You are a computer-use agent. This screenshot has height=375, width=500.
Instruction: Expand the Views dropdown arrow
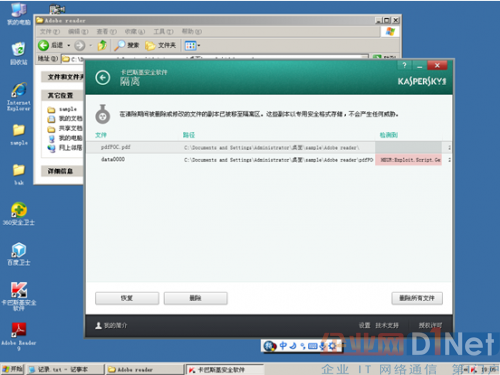(199, 45)
